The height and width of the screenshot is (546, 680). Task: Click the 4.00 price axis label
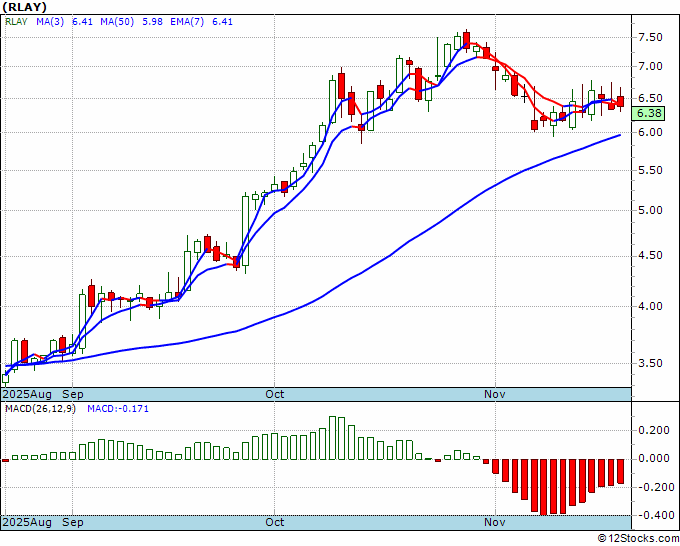tap(650, 306)
